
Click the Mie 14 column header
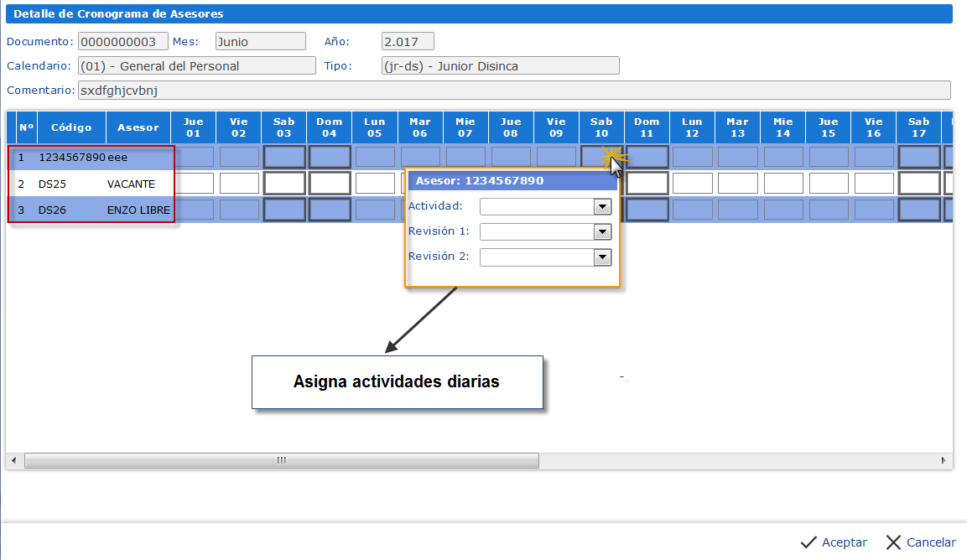click(782, 127)
